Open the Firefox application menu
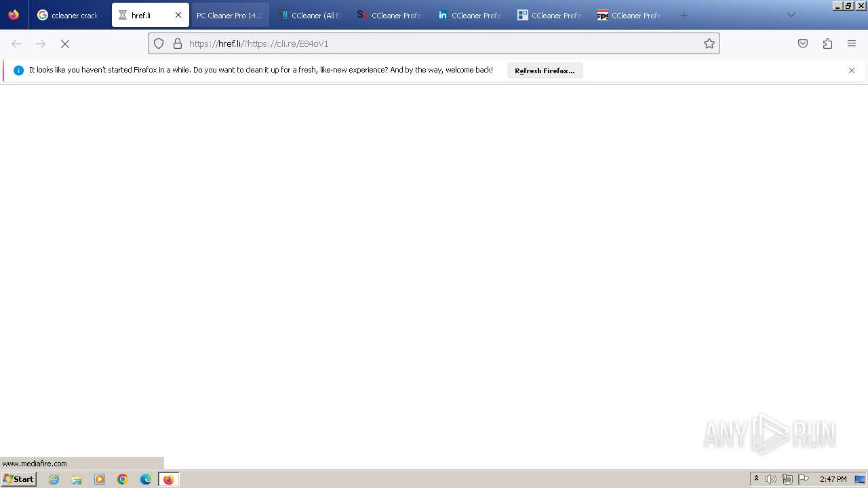The width and height of the screenshot is (868, 488). pyautogui.click(x=852, y=43)
